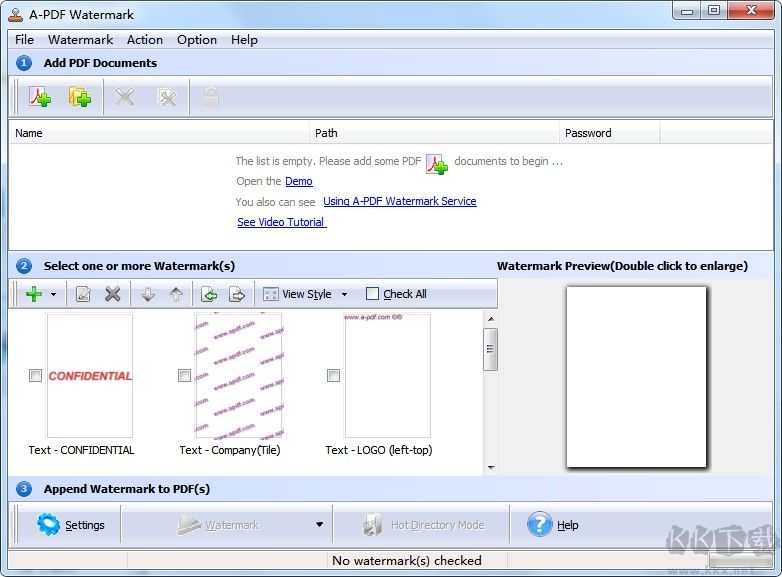
Task: Click the blue Help question mark icon
Action: pyautogui.click(x=540, y=524)
